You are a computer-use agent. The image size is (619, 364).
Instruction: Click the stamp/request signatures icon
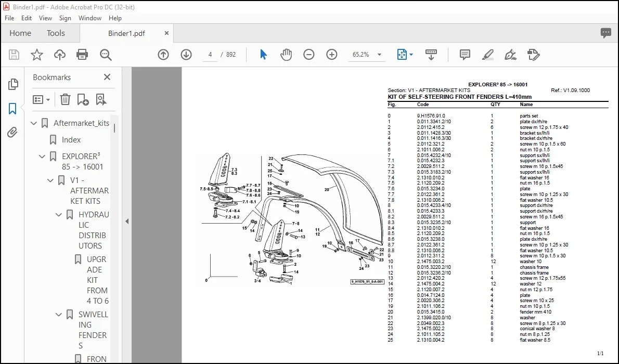click(x=533, y=55)
